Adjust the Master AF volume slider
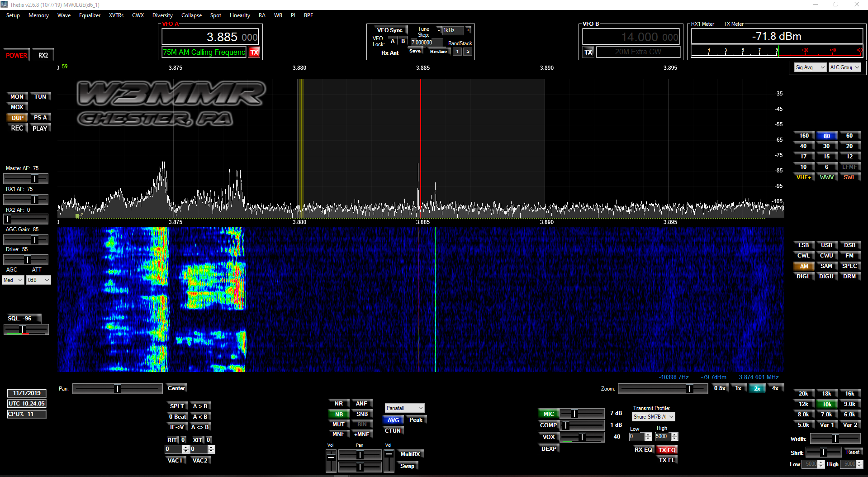 click(34, 179)
